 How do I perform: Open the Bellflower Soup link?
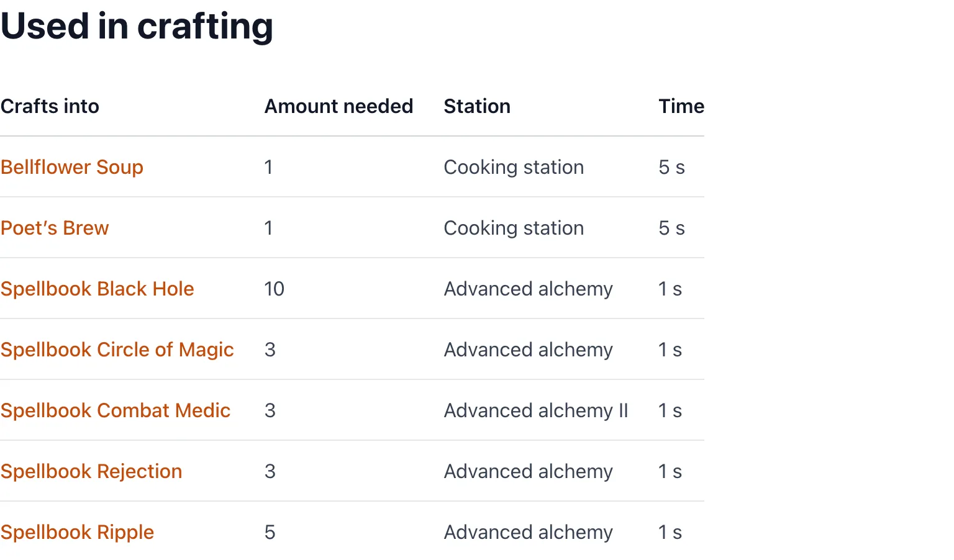click(72, 167)
